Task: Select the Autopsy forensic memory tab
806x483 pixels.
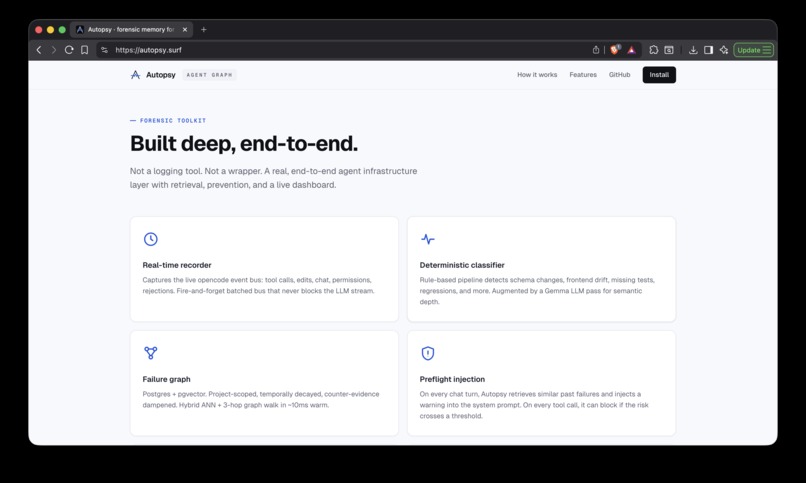Action: pyautogui.click(x=131, y=29)
